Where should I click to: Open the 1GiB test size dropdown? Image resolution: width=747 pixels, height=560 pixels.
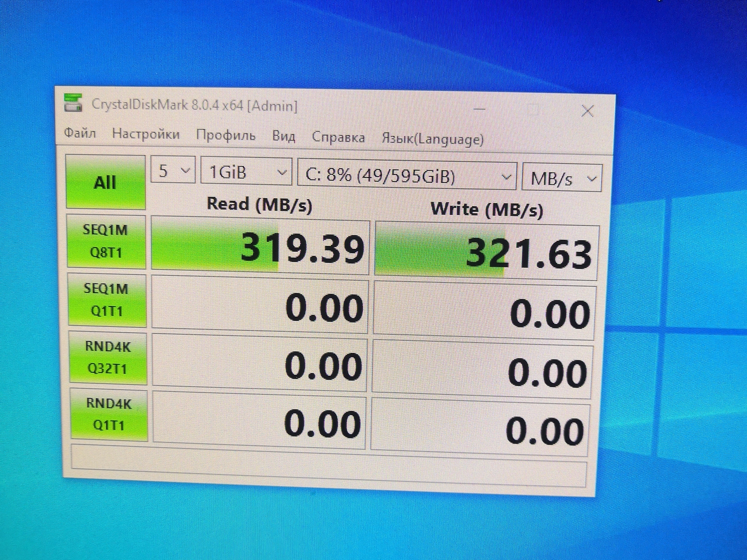pyautogui.click(x=247, y=172)
